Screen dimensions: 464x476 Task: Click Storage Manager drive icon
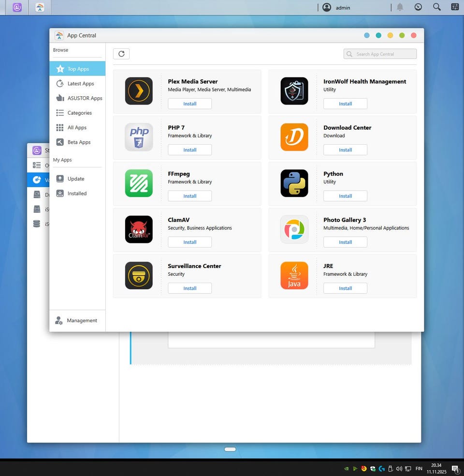click(37, 194)
